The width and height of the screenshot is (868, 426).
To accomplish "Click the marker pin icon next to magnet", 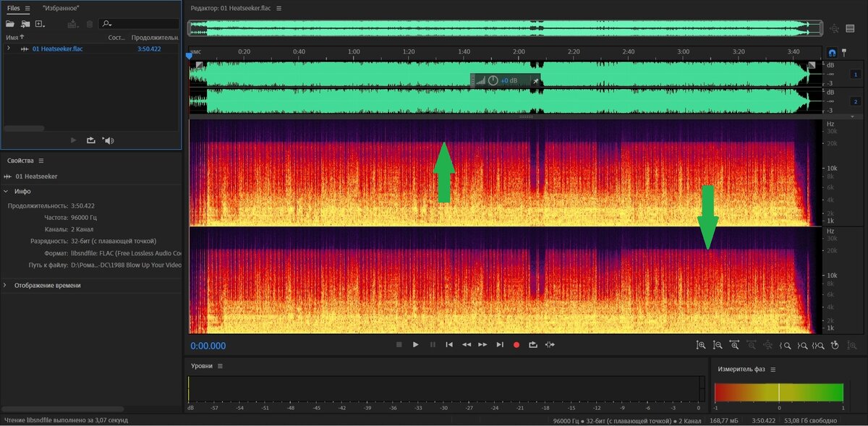I will click(x=843, y=53).
